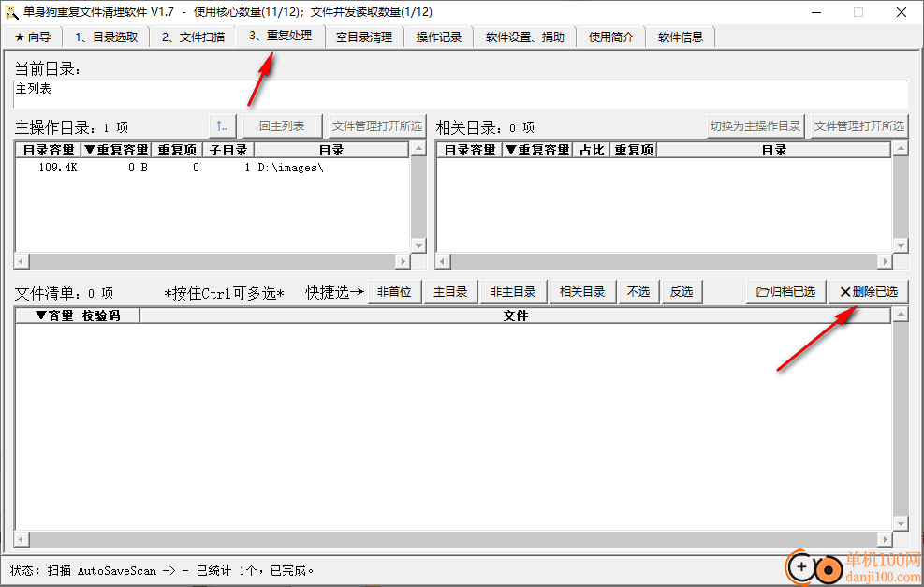Click the 反选 button
The image size is (924, 587).
(x=682, y=292)
